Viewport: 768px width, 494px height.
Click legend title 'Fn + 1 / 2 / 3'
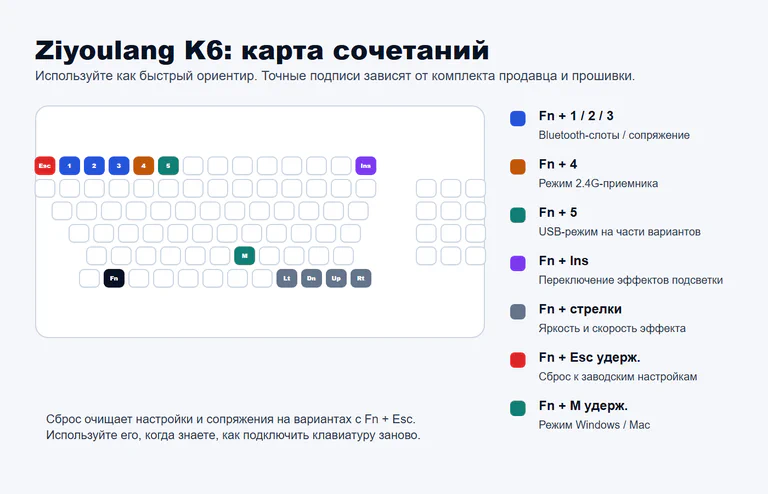pos(576,116)
